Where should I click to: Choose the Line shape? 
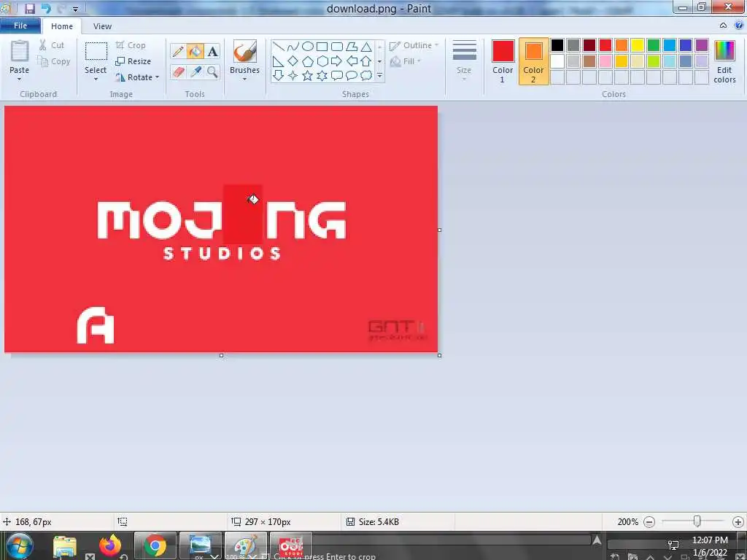(x=279, y=46)
